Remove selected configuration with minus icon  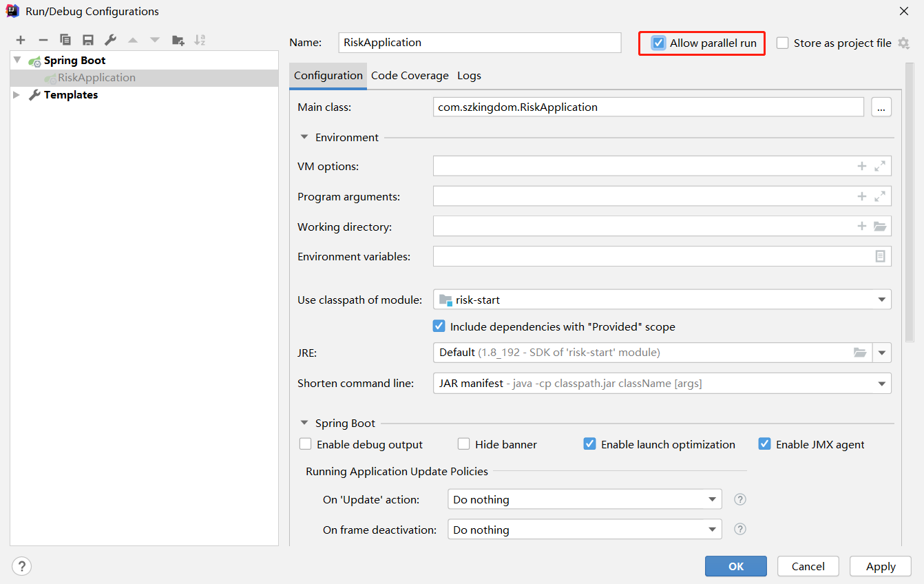pyautogui.click(x=43, y=41)
